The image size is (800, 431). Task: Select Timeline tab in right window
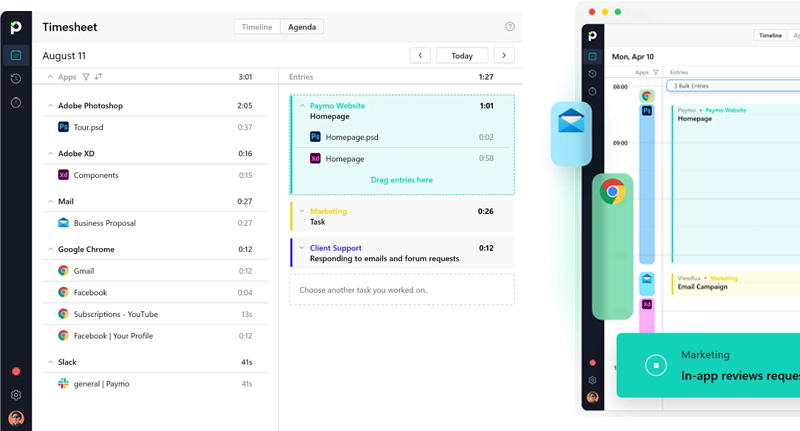point(770,35)
